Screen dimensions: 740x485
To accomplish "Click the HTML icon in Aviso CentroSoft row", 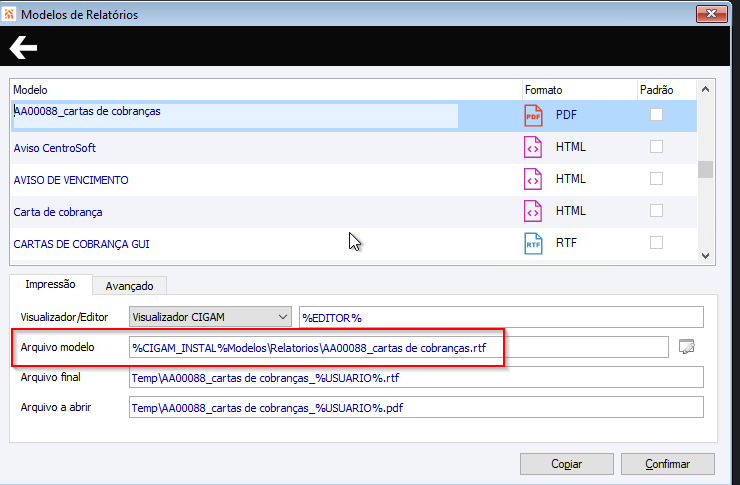I will (x=533, y=147).
